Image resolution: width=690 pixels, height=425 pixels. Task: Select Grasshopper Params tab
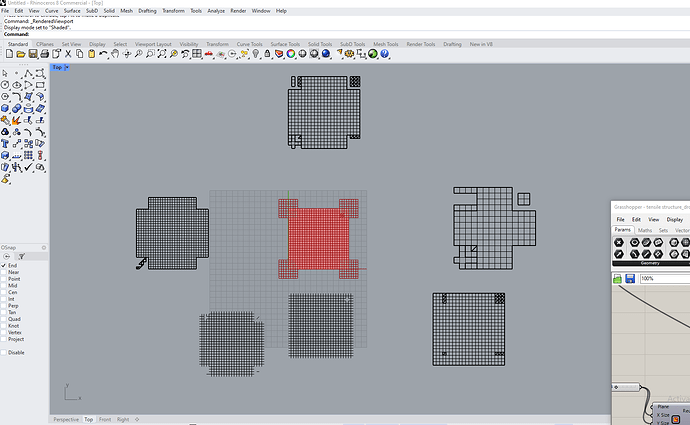[622, 230]
